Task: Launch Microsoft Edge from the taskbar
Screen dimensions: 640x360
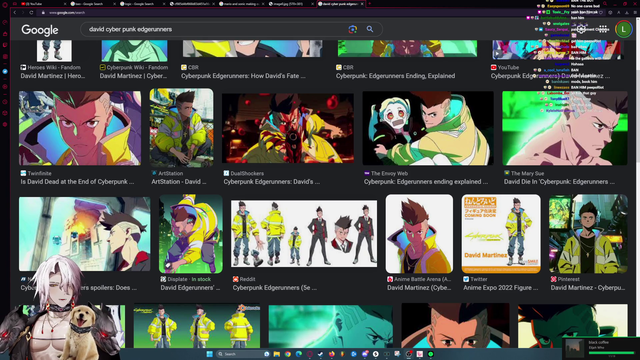Action: pyautogui.click(x=299, y=354)
